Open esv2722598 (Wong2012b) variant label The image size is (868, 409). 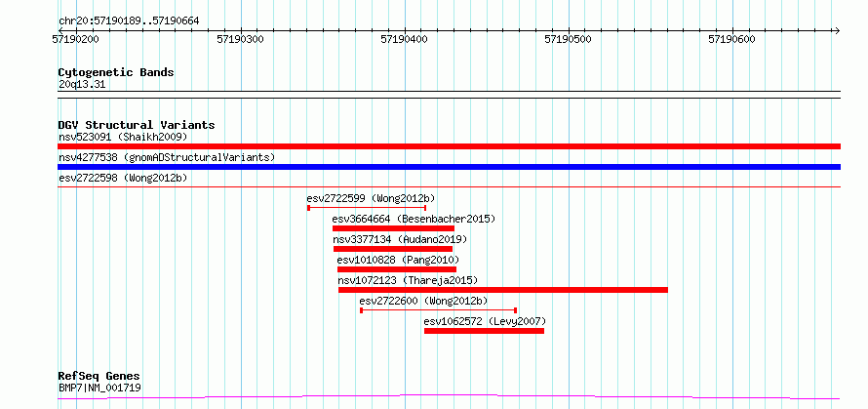(123, 178)
